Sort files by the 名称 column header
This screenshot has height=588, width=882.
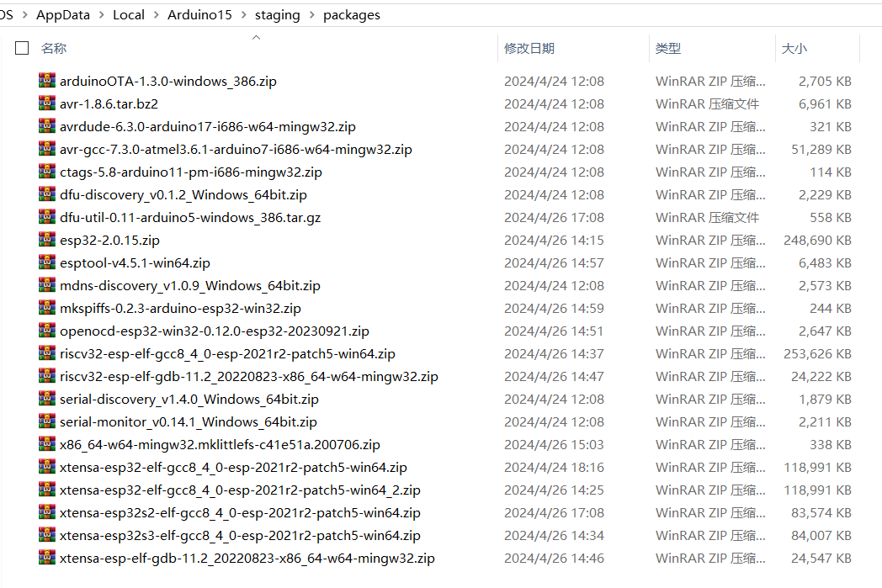click(x=54, y=48)
